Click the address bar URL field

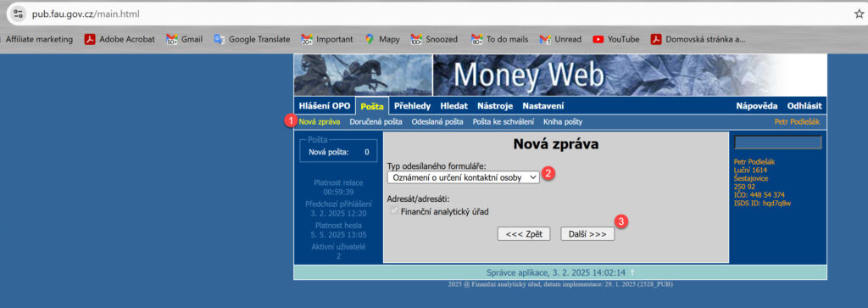[431, 14]
